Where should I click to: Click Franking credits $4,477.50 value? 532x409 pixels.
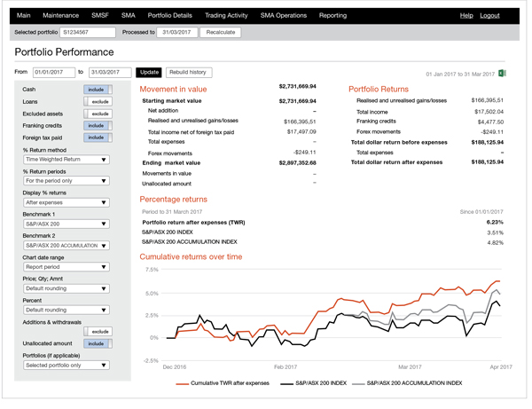(x=490, y=122)
